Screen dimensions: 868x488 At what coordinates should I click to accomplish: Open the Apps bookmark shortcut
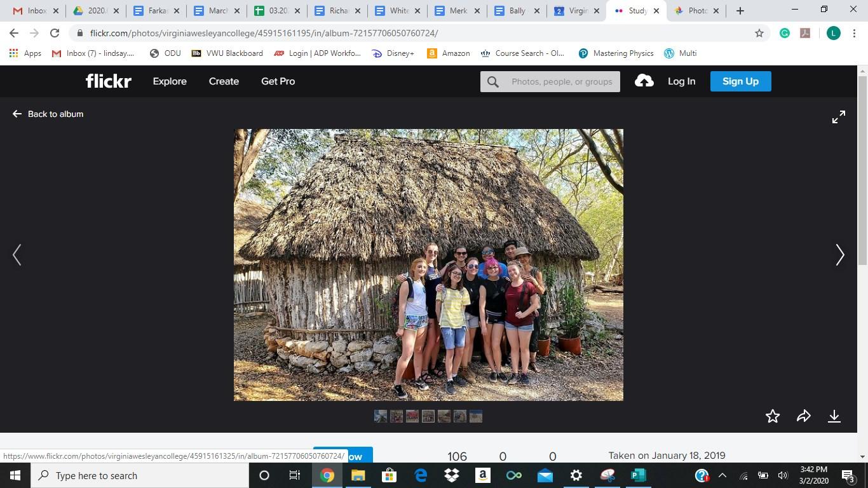pyautogui.click(x=25, y=53)
